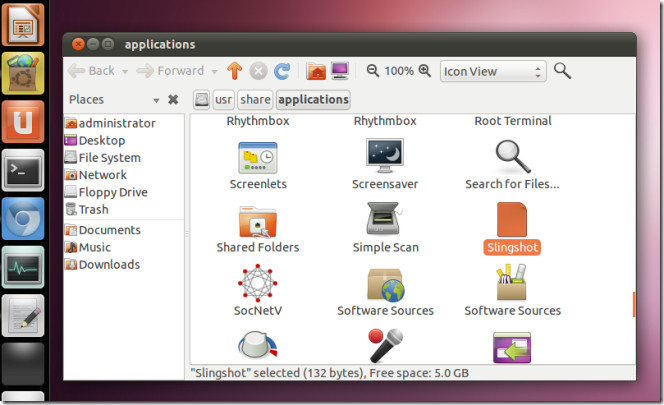Zoom out the icon view
Viewport: 664px width, 405px height.
coord(373,70)
